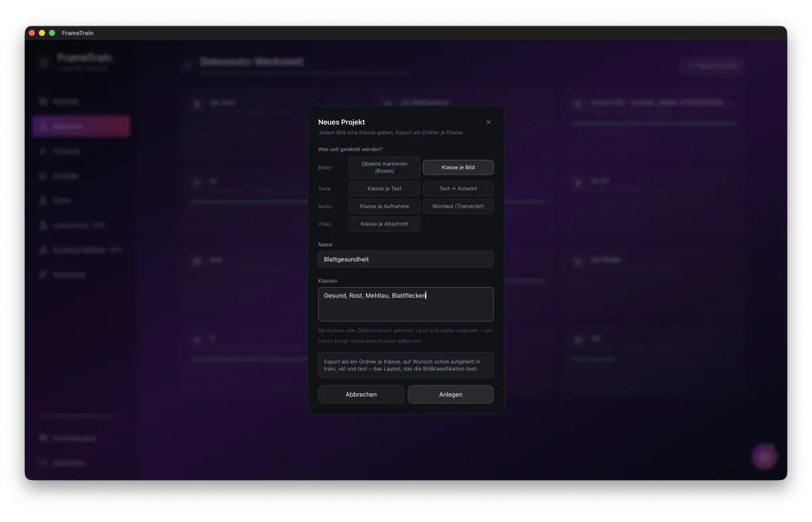Click the 'Texte' row label
Viewport: 812px width, 522px height.
pyautogui.click(x=324, y=188)
